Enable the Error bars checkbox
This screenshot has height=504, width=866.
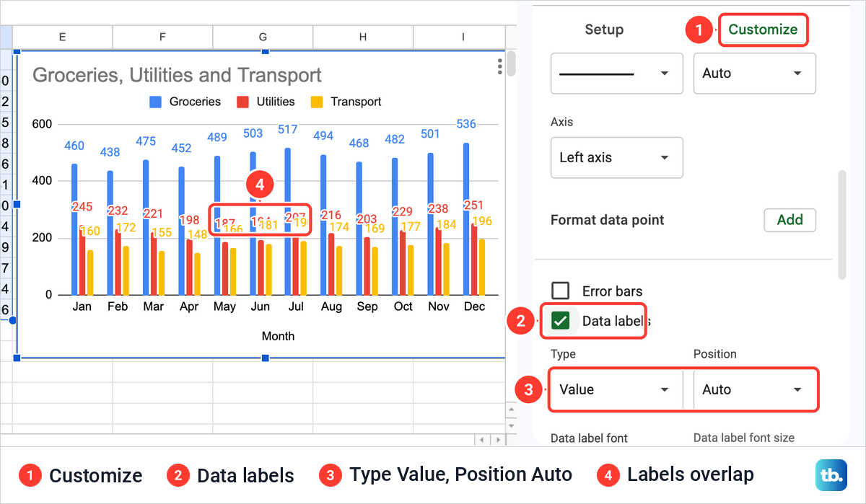click(x=561, y=291)
